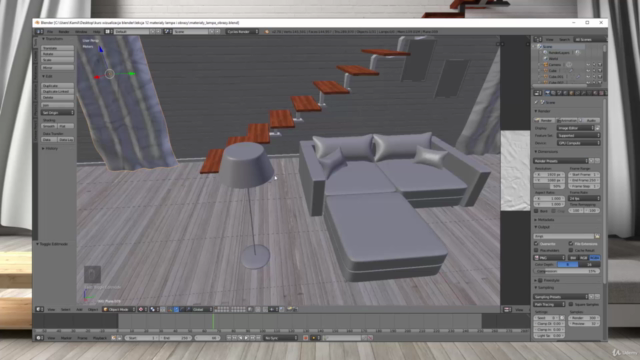This screenshot has width=640, height=360.
Task: Open the viewport Object menu
Action: [93, 309]
